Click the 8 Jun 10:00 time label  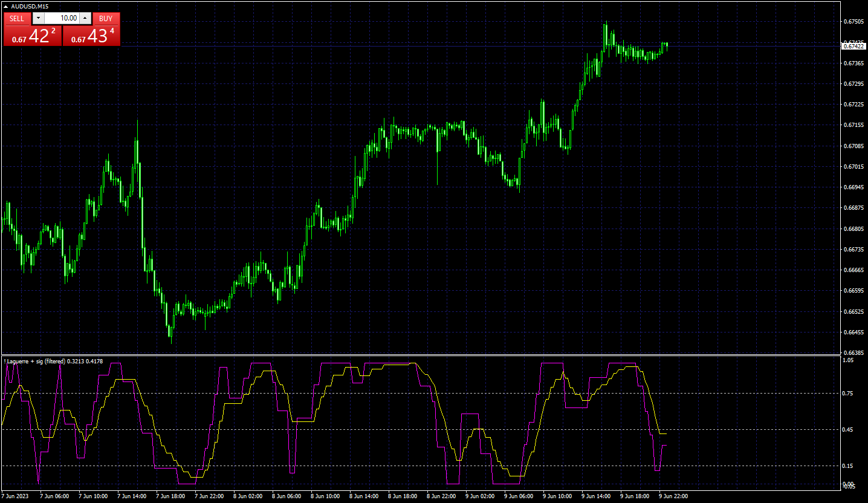point(325,496)
